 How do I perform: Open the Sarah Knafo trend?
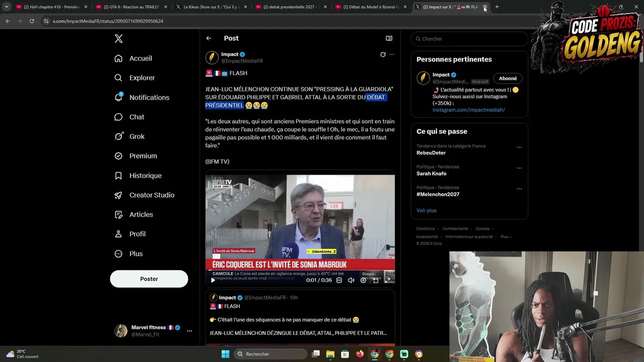(431, 173)
